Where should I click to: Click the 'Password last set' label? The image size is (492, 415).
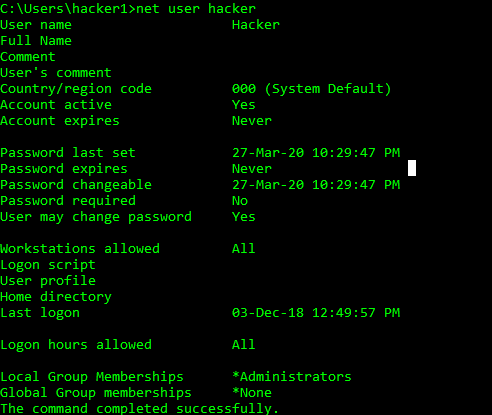click(68, 153)
